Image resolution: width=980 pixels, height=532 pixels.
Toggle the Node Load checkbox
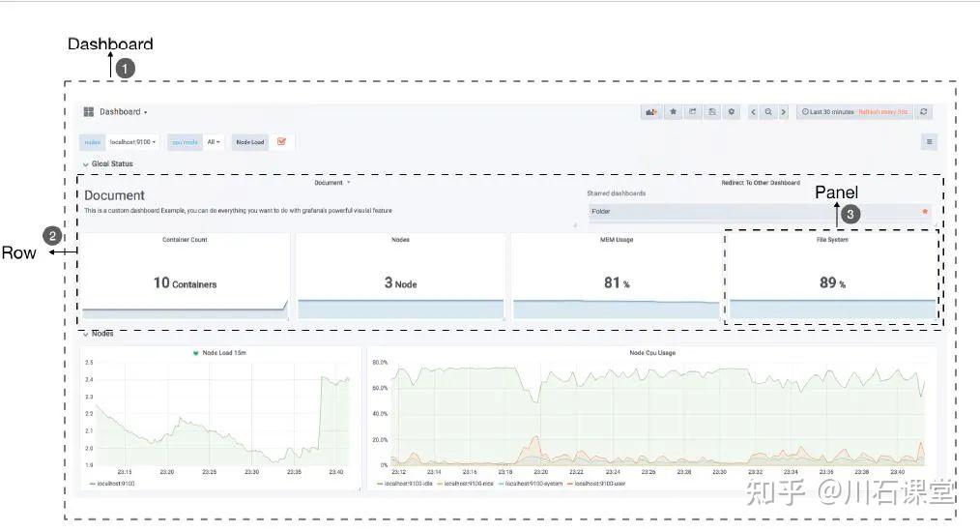pyautogui.click(x=281, y=142)
